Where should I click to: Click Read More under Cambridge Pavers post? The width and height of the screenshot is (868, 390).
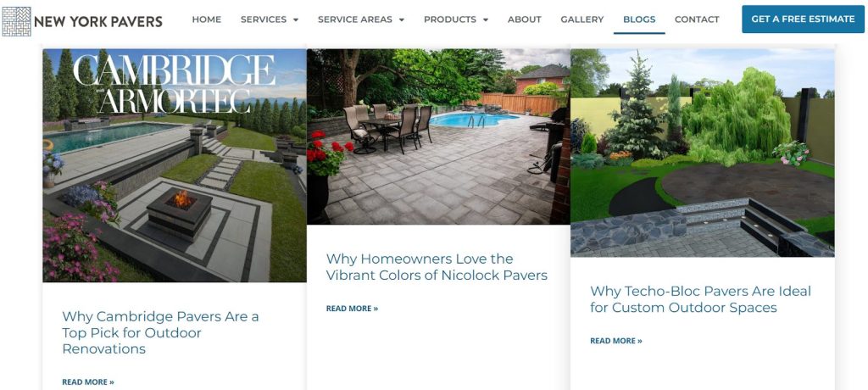pyautogui.click(x=88, y=382)
